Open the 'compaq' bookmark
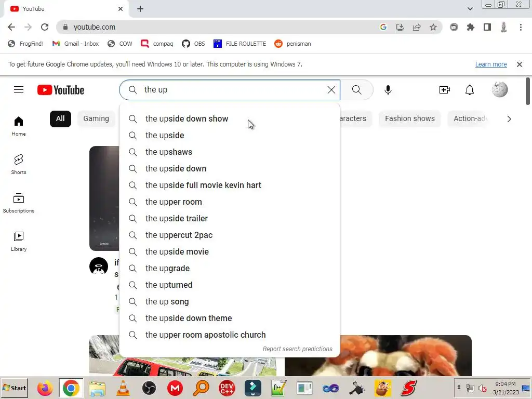 (x=157, y=44)
